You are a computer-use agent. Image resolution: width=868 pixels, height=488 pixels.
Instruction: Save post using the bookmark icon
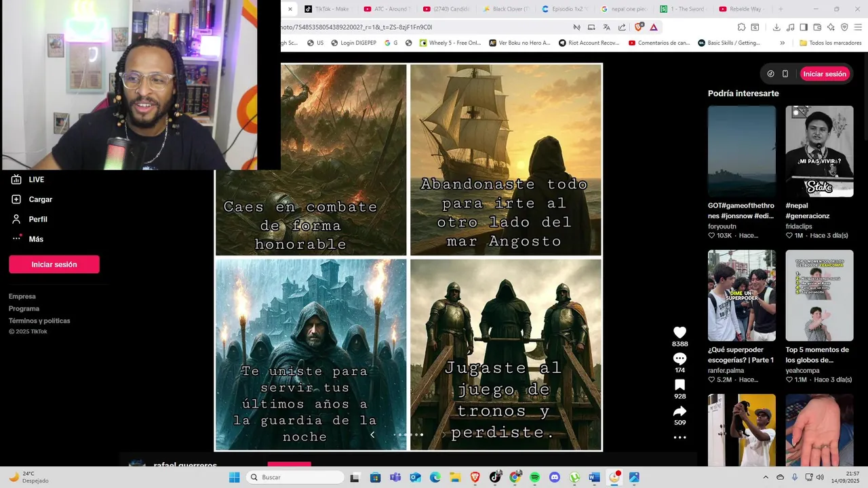679,385
